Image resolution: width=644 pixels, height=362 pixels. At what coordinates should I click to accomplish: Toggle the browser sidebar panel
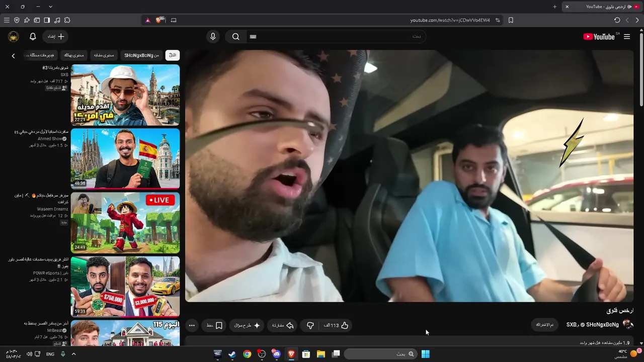(47, 20)
